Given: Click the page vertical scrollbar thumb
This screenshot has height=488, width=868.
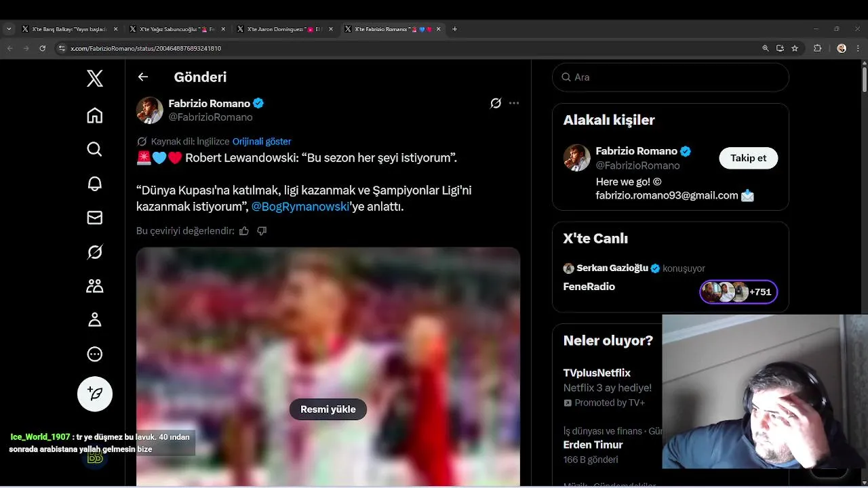Looking at the screenshot, I should [864, 78].
